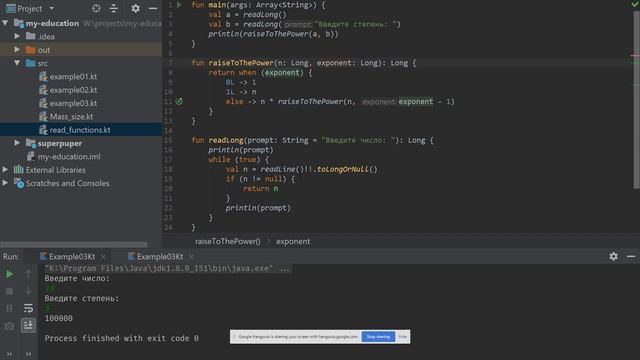Select example02.kt file

(73, 90)
